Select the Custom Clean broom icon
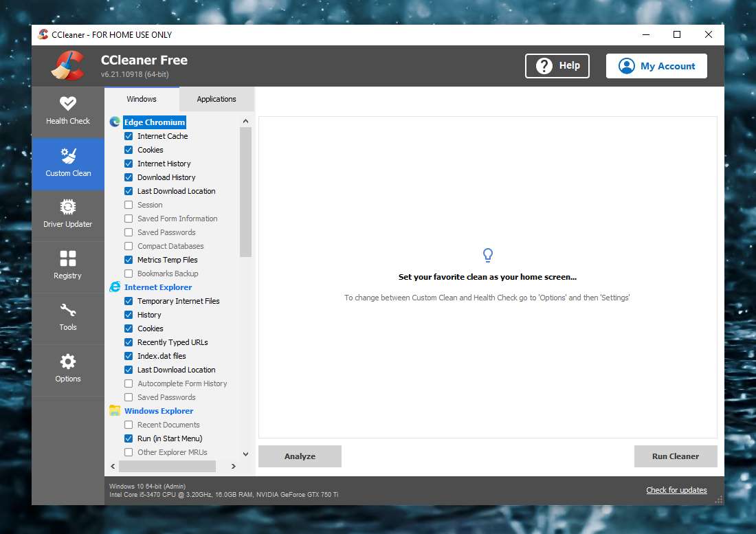756x534 pixels. (68, 156)
